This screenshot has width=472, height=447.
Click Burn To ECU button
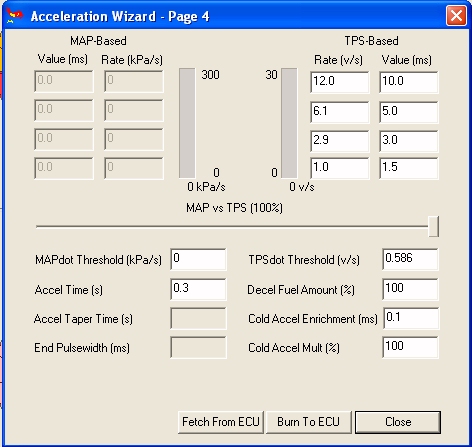[308, 422]
